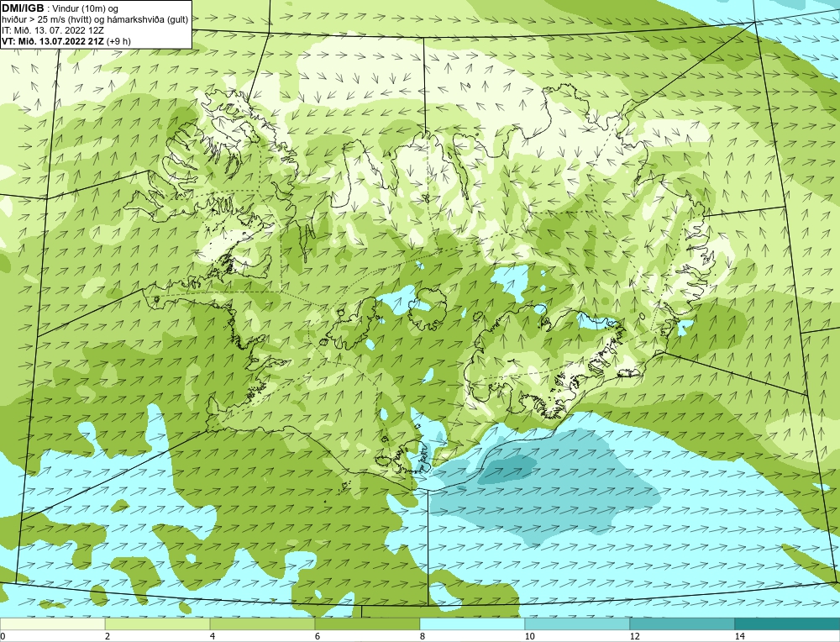Click legend scale label 12
The image size is (840, 642).
pos(634,636)
